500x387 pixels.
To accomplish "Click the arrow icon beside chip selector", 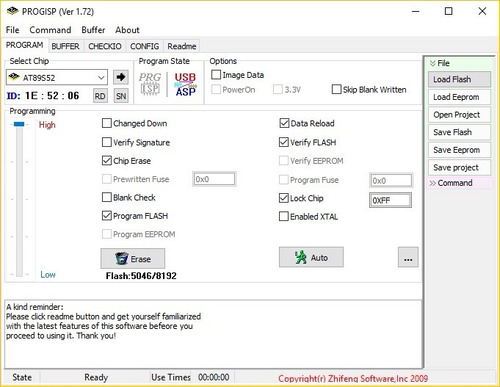I will (121, 77).
